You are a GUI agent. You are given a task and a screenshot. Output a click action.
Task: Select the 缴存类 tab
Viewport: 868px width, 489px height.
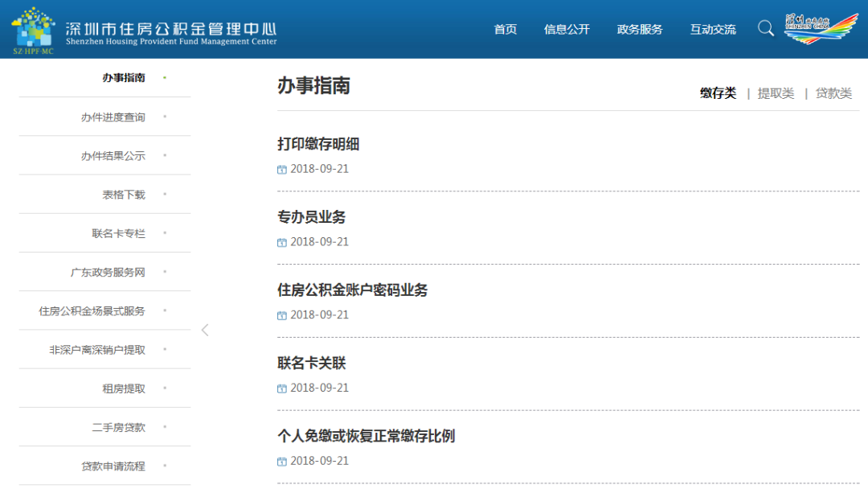pos(718,93)
